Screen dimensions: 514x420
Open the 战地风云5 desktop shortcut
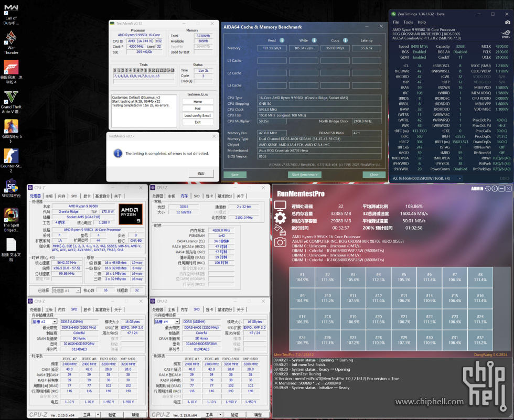pos(11,131)
